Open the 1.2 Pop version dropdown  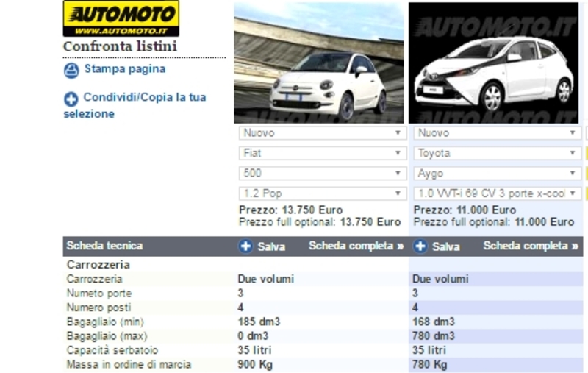pyautogui.click(x=323, y=193)
